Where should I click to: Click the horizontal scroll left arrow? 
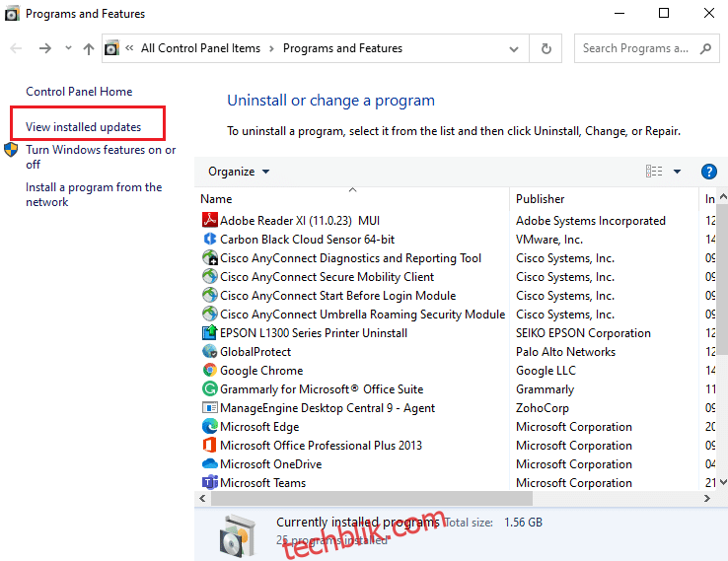click(202, 498)
